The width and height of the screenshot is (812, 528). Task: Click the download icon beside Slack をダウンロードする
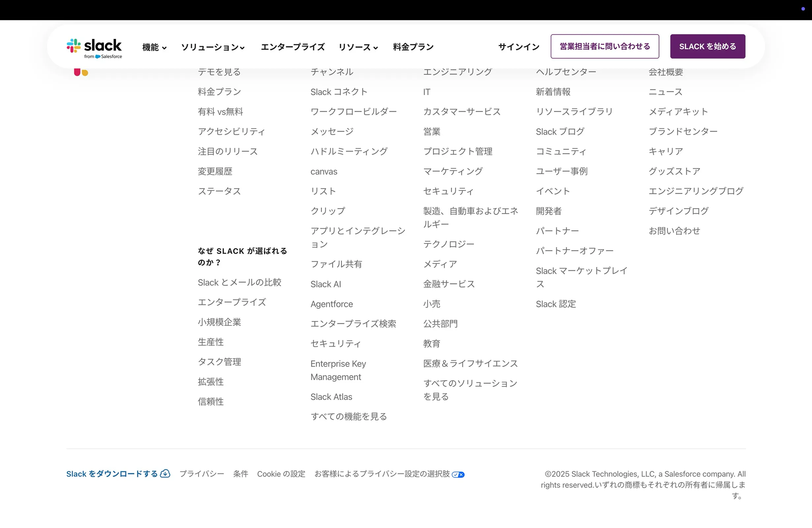pos(165,474)
